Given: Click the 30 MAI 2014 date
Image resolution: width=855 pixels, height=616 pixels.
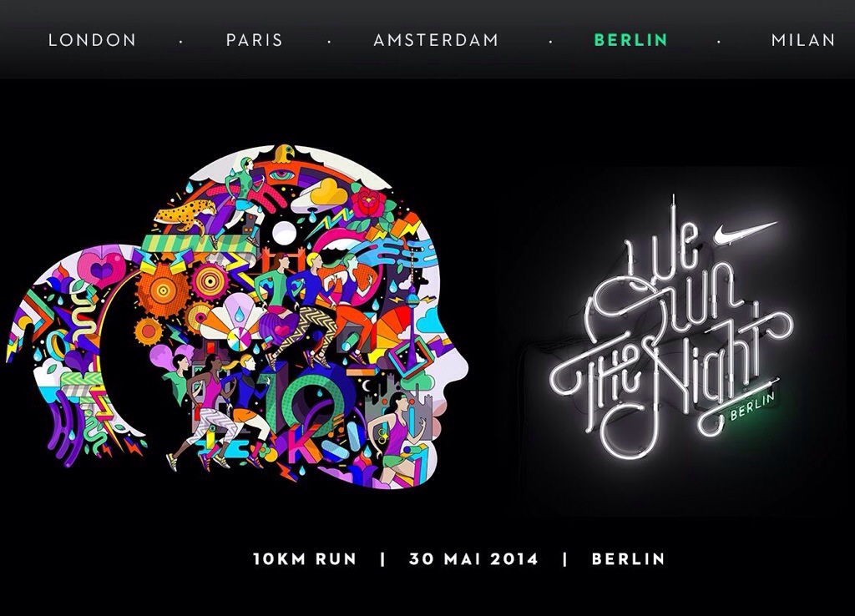Looking at the screenshot, I should pos(473,558).
